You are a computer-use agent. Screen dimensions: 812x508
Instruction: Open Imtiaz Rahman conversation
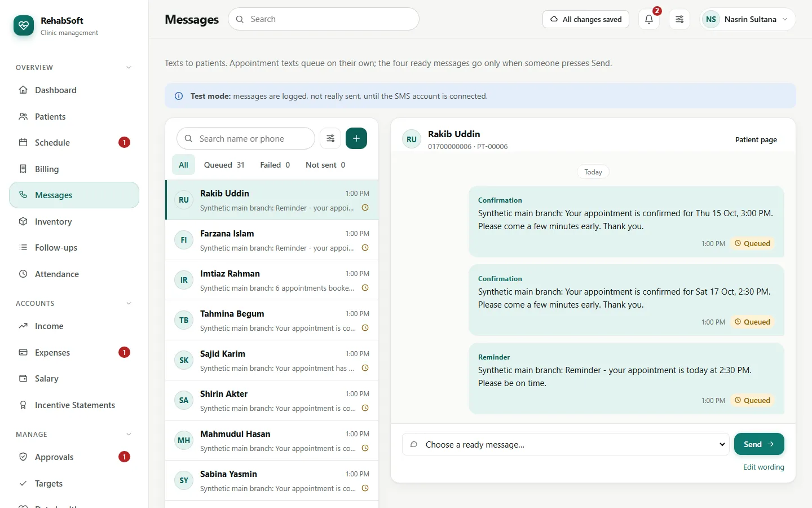pos(272,280)
